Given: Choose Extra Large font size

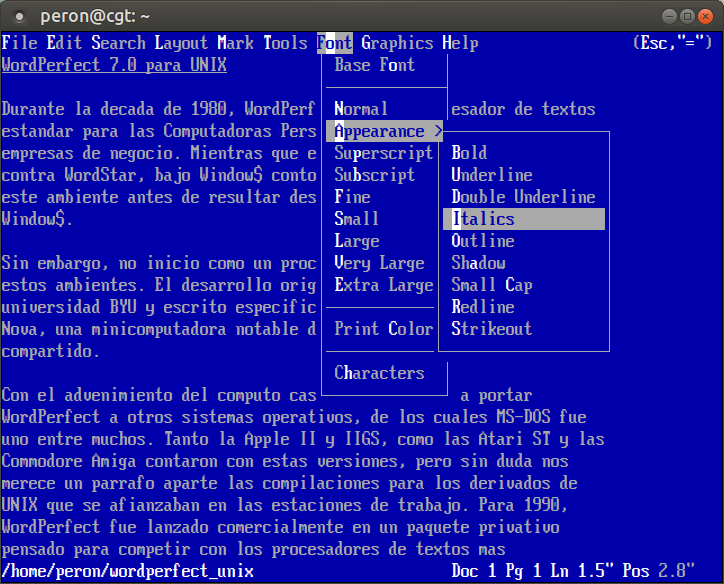Looking at the screenshot, I should pyautogui.click(x=383, y=285).
